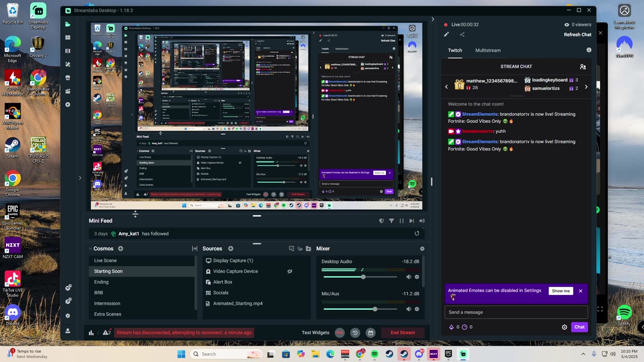Mute Mic/Aux audio

409,309
